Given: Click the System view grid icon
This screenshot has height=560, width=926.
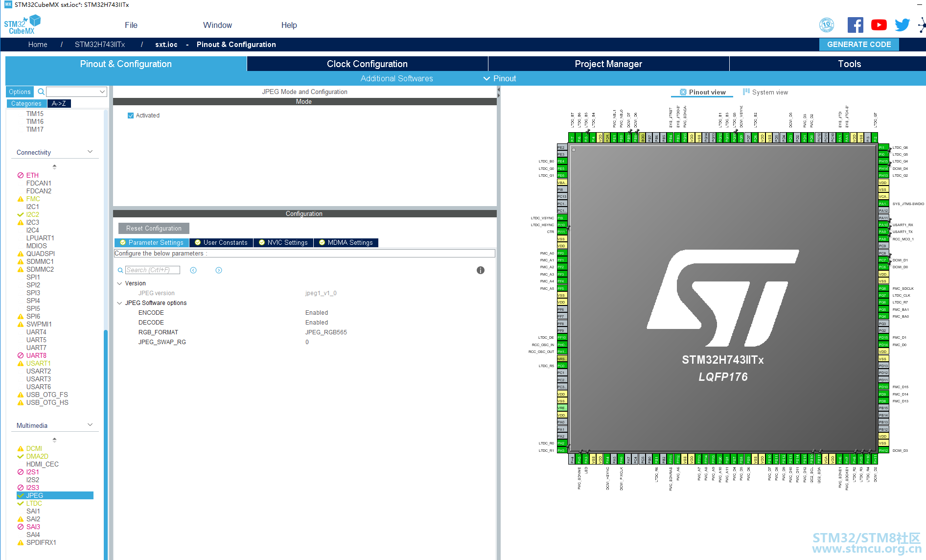Looking at the screenshot, I should click(746, 92).
